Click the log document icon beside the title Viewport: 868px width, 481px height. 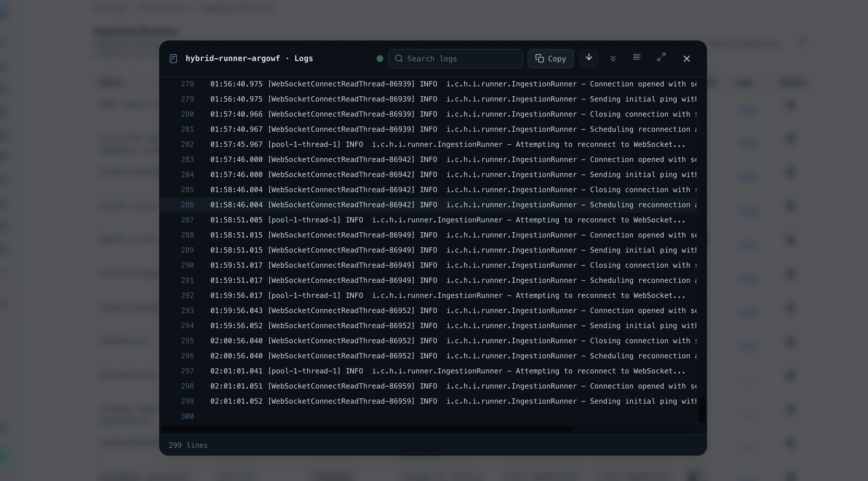[x=173, y=59]
